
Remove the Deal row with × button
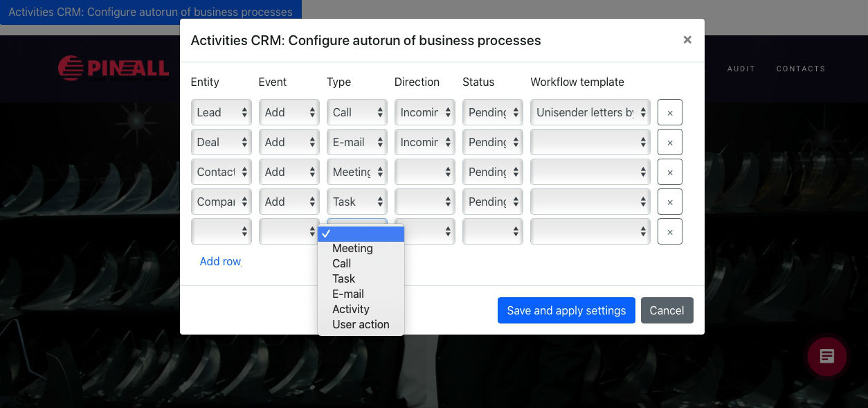pyautogui.click(x=669, y=142)
